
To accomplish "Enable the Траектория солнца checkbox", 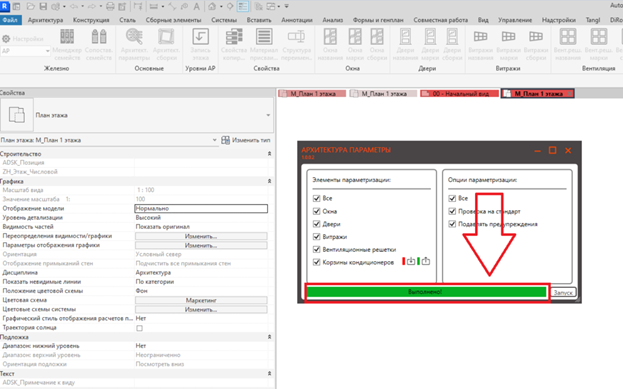I will pyautogui.click(x=139, y=328).
